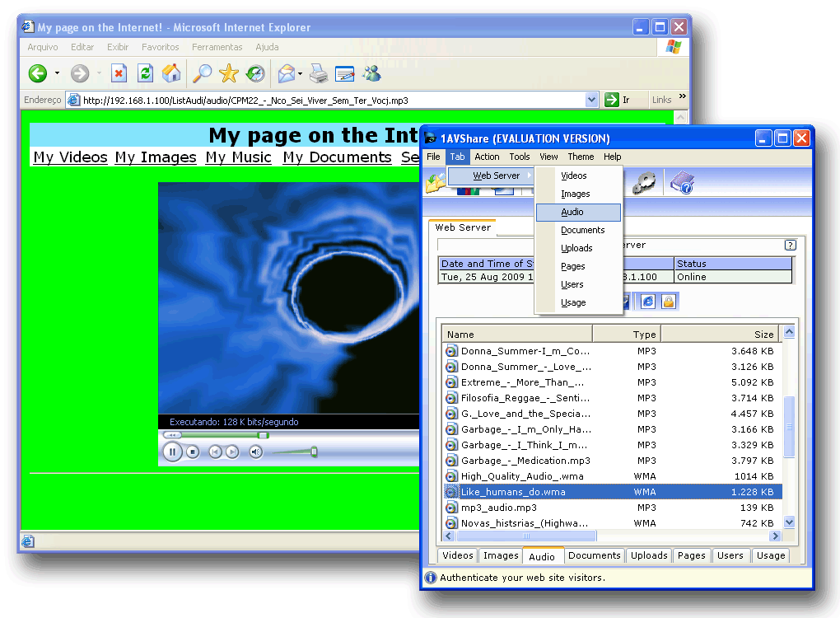This screenshot has width=840, height=618.
Task: Select the Garbage_-_Medication.mp3 file row
Action: pyautogui.click(x=613, y=461)
